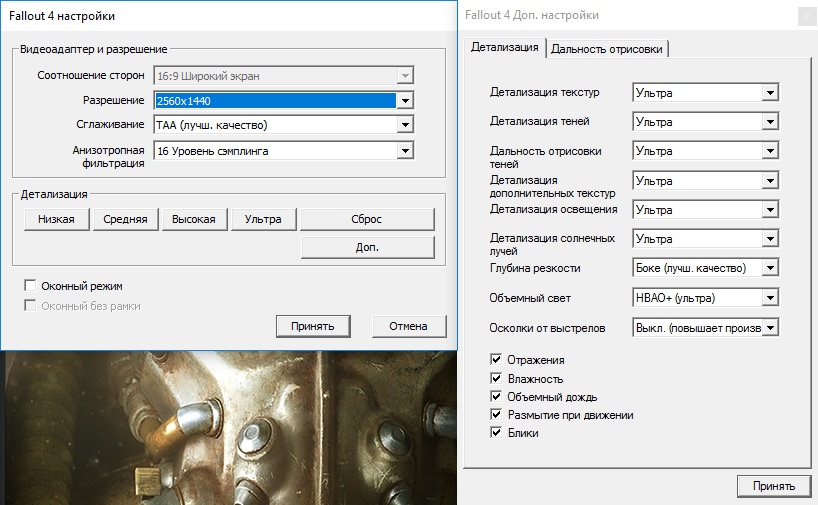Screen dimensions: 818x505
Task: Switch to the Дальность отрисовки tab
Action: coord(607,49)
